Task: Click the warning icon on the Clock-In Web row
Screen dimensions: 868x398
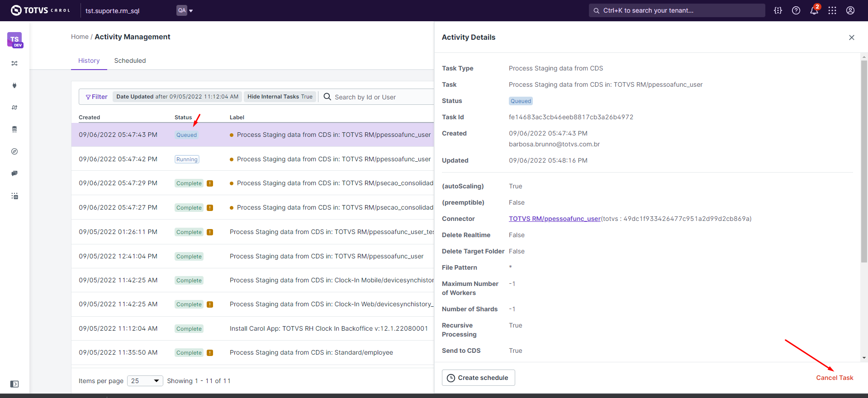Action: [210, 304]
